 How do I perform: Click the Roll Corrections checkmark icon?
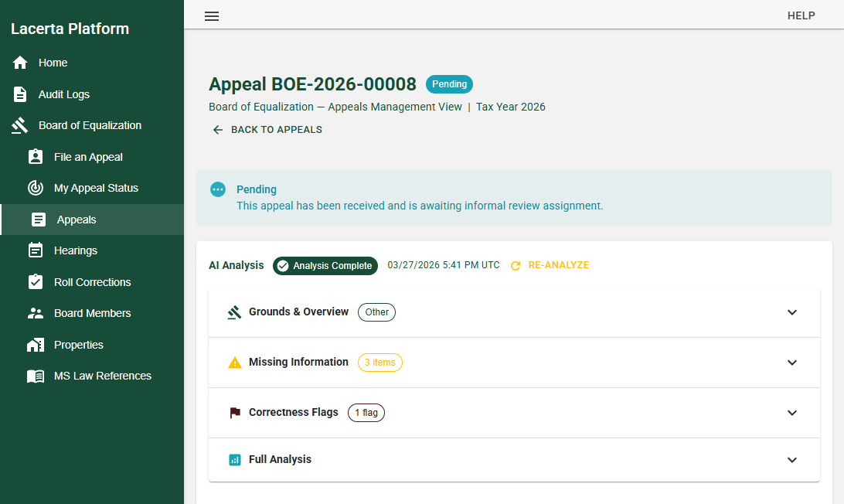click(x=36, y=282)
